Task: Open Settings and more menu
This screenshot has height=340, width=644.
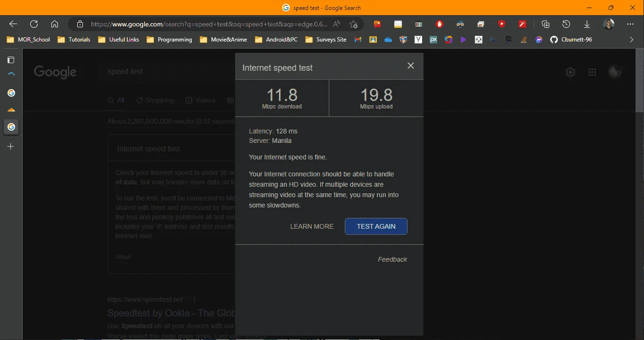Action: pyautogui.click(x=630, y=24)
